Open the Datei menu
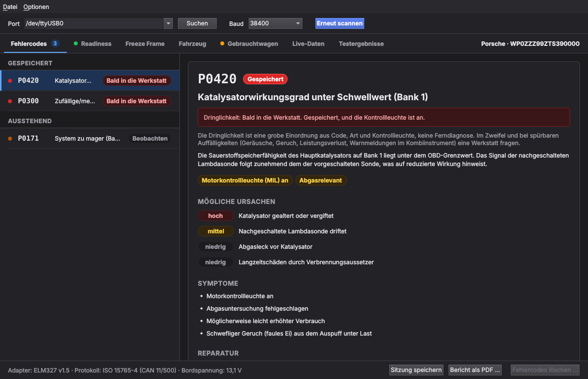The height and width of the screenshot is (379, 588). click(x=10, y=7)
